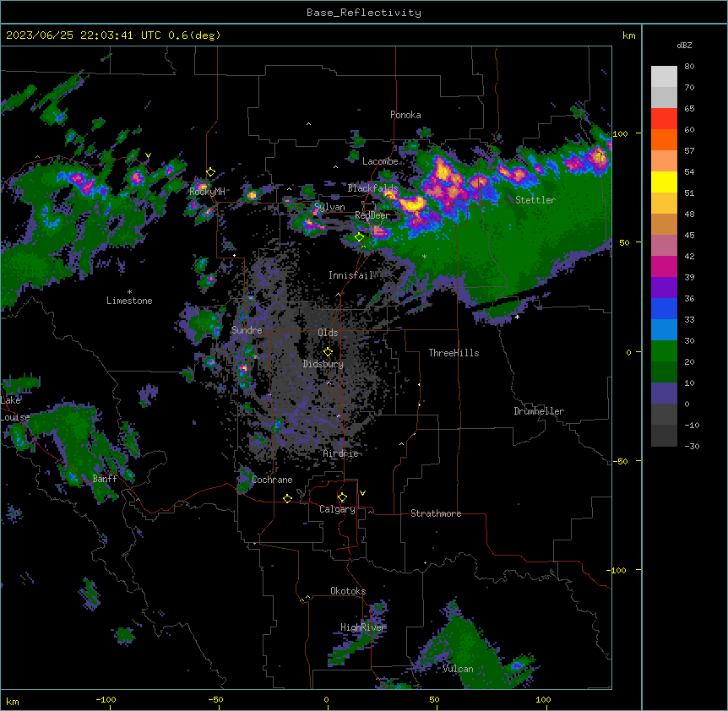
Task: Select the slate purple 0-10 dBZ legend swatch
Action: [664, 393]
